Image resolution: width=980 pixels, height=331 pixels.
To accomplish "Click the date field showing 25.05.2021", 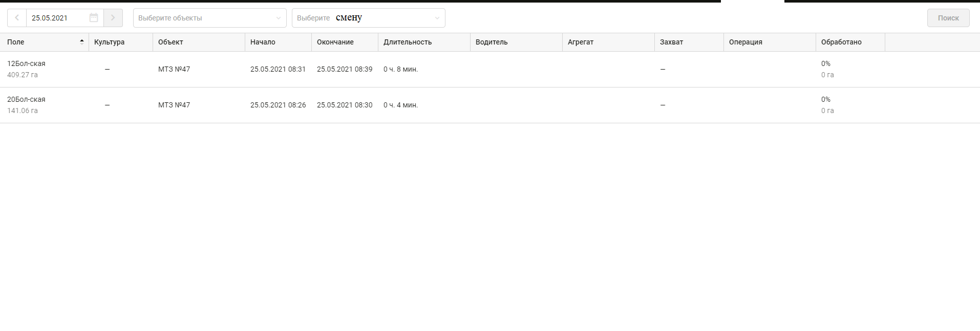I will point(56,18).
